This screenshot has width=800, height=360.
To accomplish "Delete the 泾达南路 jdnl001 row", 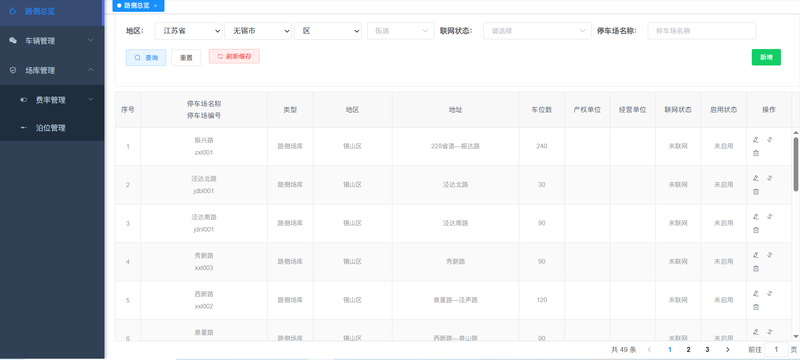I will coord(756,230).
